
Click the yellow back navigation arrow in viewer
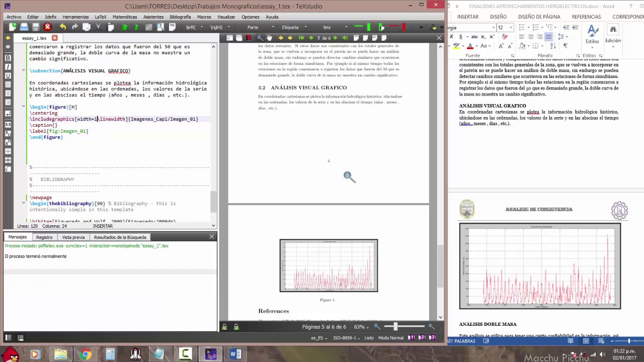point(281,38)
